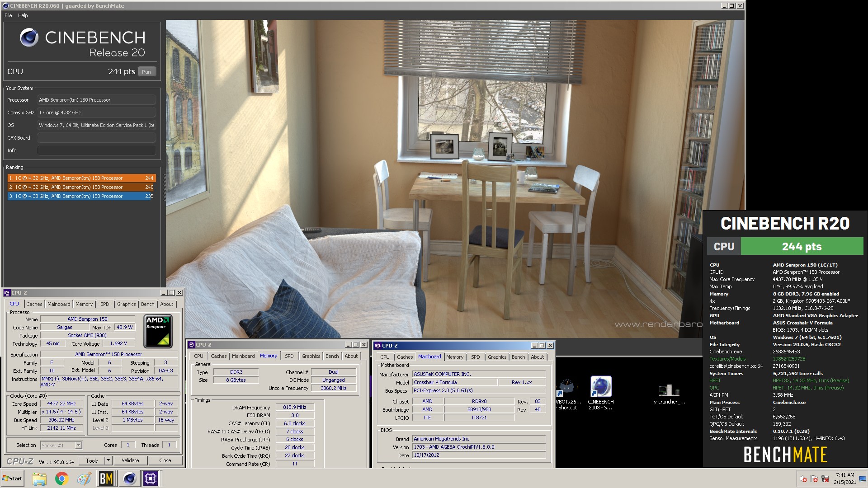Click the Close button in CPU-Z
Screen dimensions: 868x488
click(165, 460)
